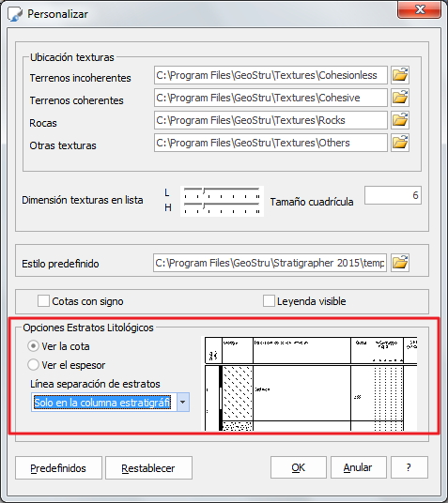Browse folder for Terrenos coherentes textures
Image resolution: width=448 pixels, height=503 pixels.
pyautogui.click(x=400, y=98)
